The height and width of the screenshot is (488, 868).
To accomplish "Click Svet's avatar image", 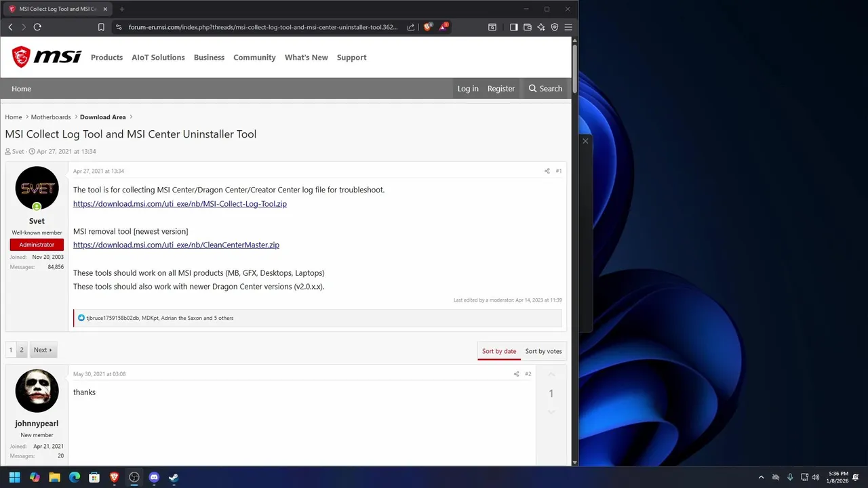I will coord(37,188).
